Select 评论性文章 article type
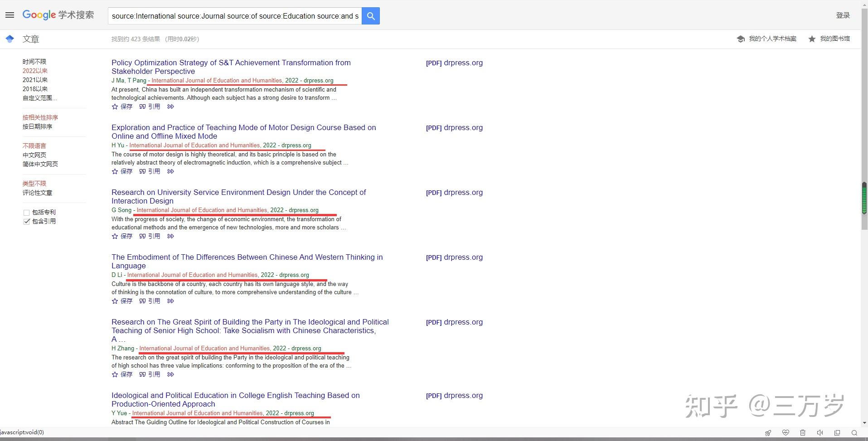868x441 pixels. (37, 193)
